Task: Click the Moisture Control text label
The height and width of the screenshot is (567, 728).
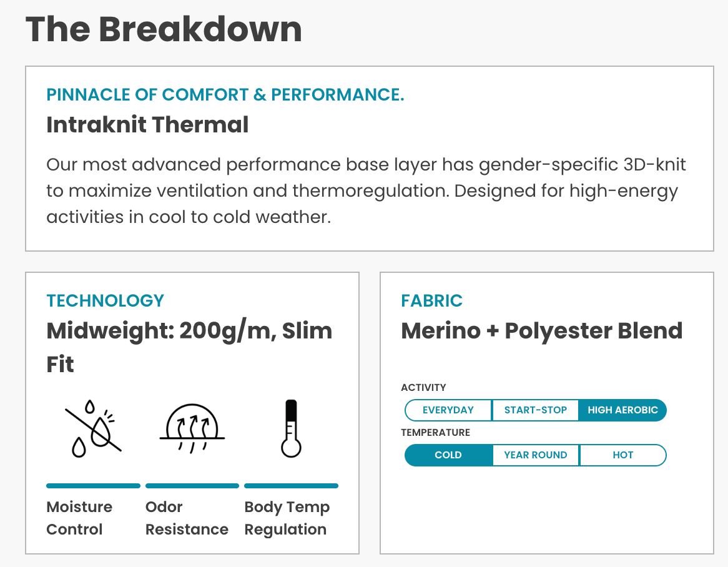Action: click(79, 518)
